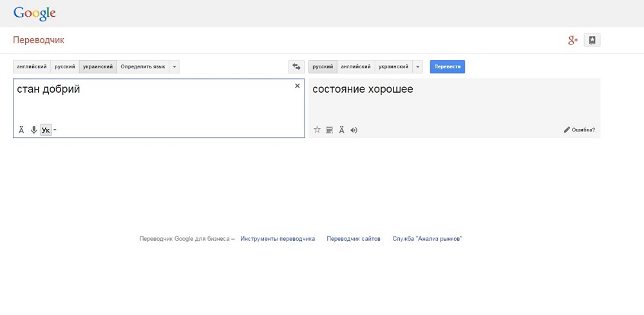Choose Определить язык source tab
Screen dimensions: 644x315
coord(143,66)
